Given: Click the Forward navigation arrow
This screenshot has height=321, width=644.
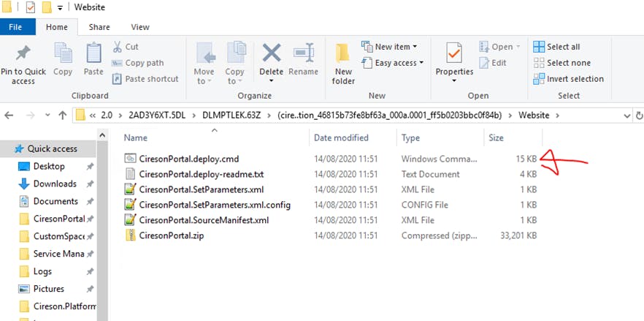Looking at the screenshot, I should 30,116.
